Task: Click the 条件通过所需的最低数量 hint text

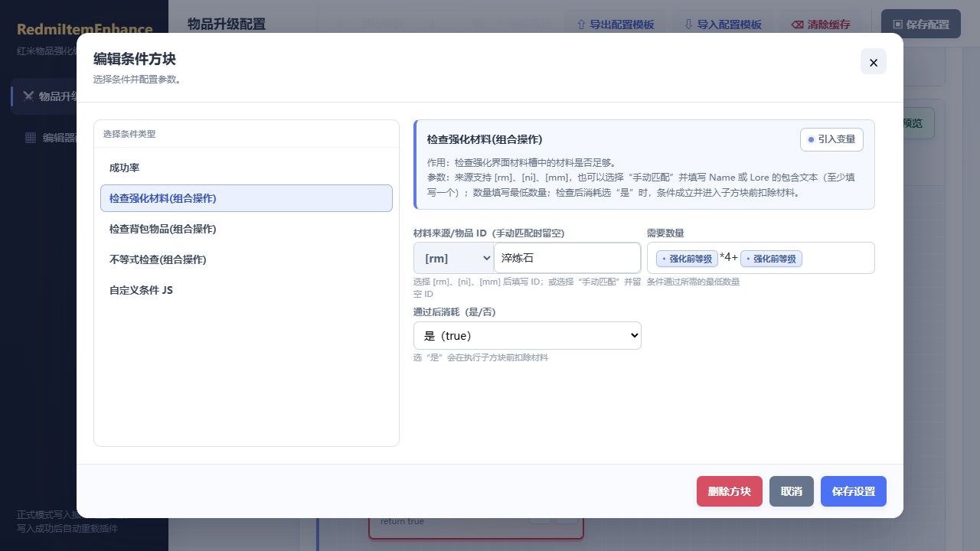Action: pos(693,282)
